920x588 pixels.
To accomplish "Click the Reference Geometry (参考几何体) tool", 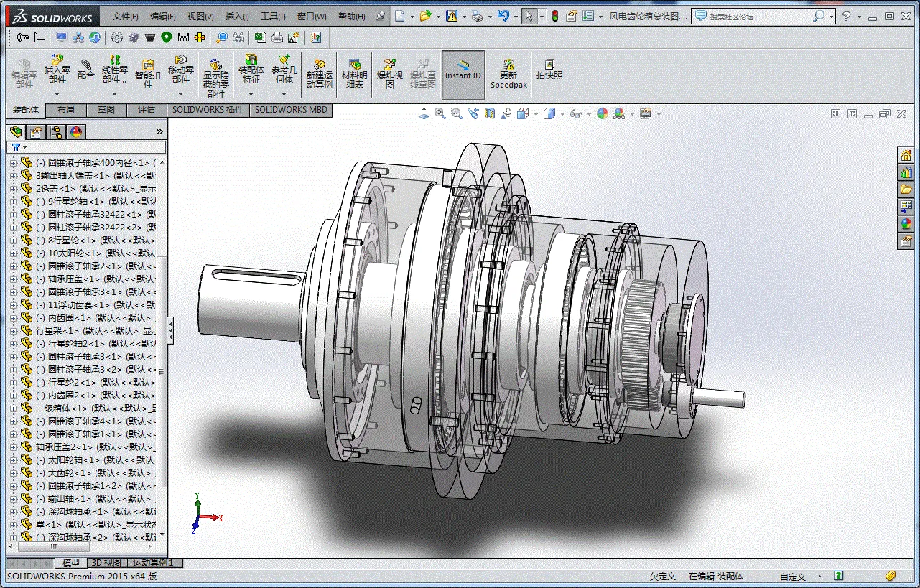I will (x=284, y=69).
